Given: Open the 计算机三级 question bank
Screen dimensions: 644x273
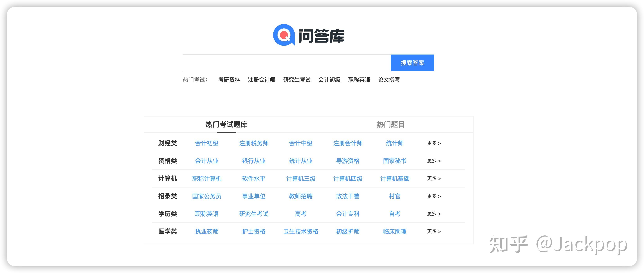Looking at the screenshot, I should click(x=301, y=178).
